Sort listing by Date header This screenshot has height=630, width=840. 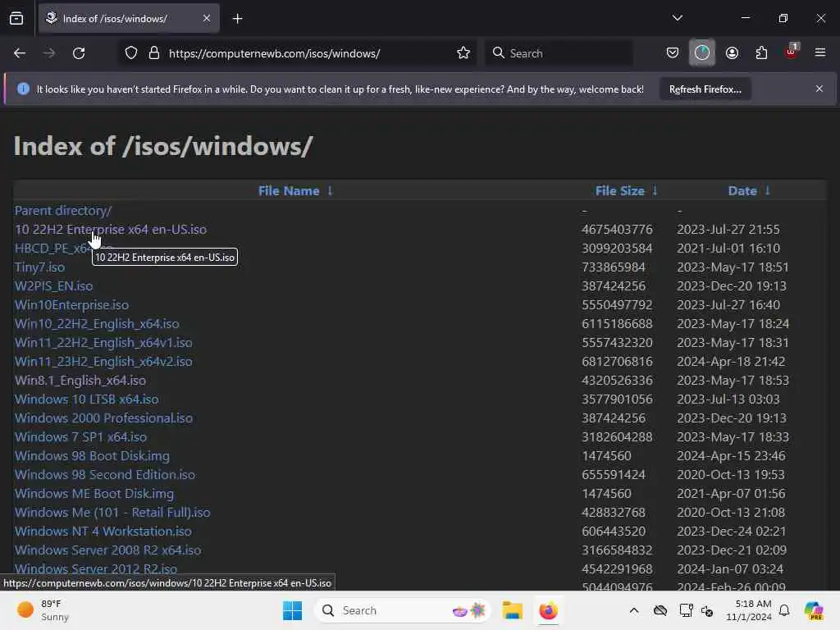coord(742,190)
